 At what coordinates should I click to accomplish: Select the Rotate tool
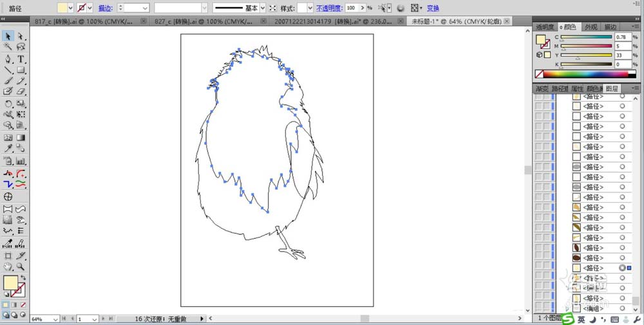pos(8,104)
